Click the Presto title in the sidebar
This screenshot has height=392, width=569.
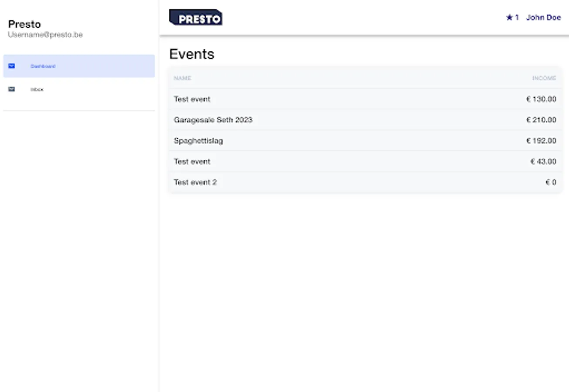[24, 24]
